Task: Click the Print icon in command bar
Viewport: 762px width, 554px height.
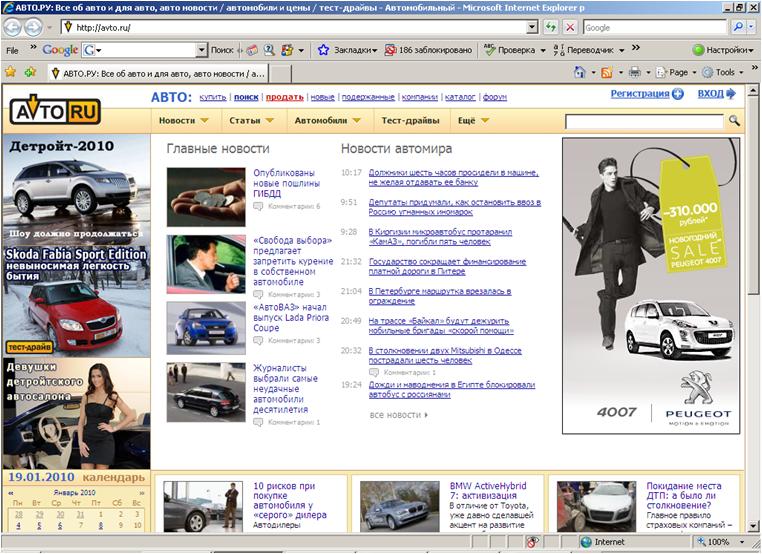Action: click(x=633, y=72)
